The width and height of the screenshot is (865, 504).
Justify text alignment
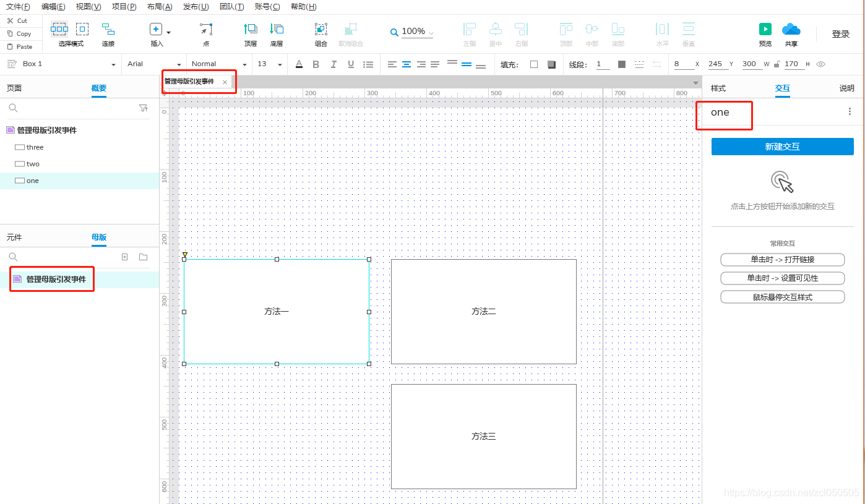tap(435, 64)
